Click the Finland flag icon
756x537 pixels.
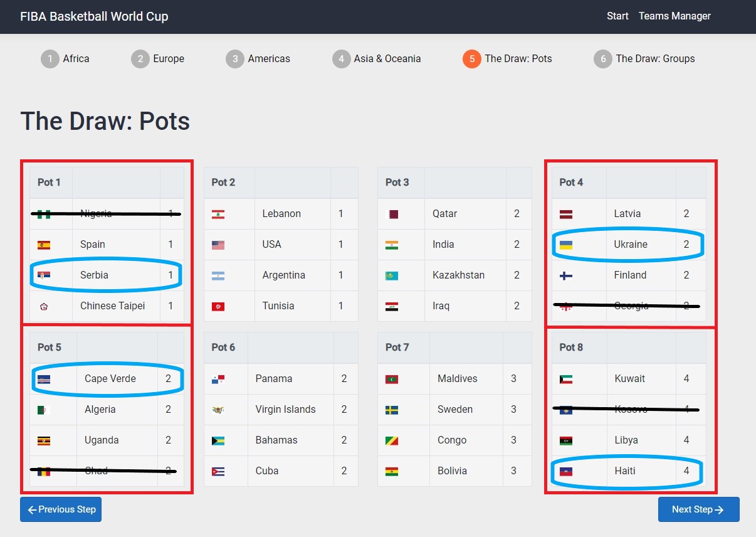(566, 275)
